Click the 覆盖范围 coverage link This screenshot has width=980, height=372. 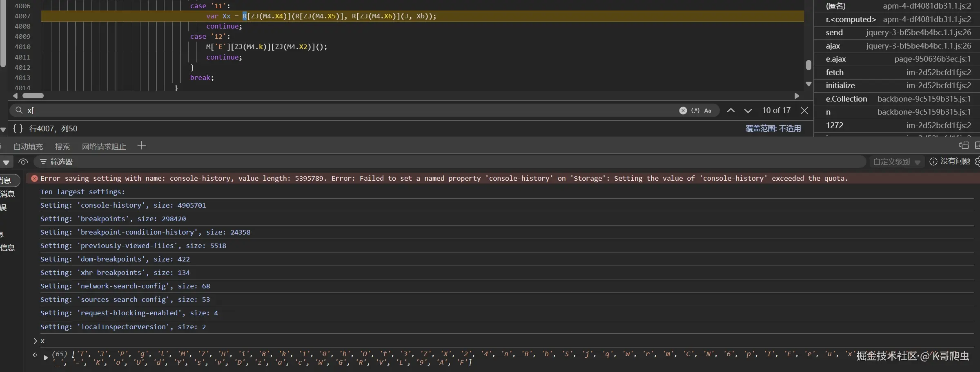[773, 128]
